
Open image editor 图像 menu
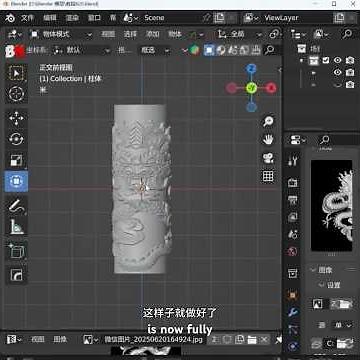coord(60,339)
